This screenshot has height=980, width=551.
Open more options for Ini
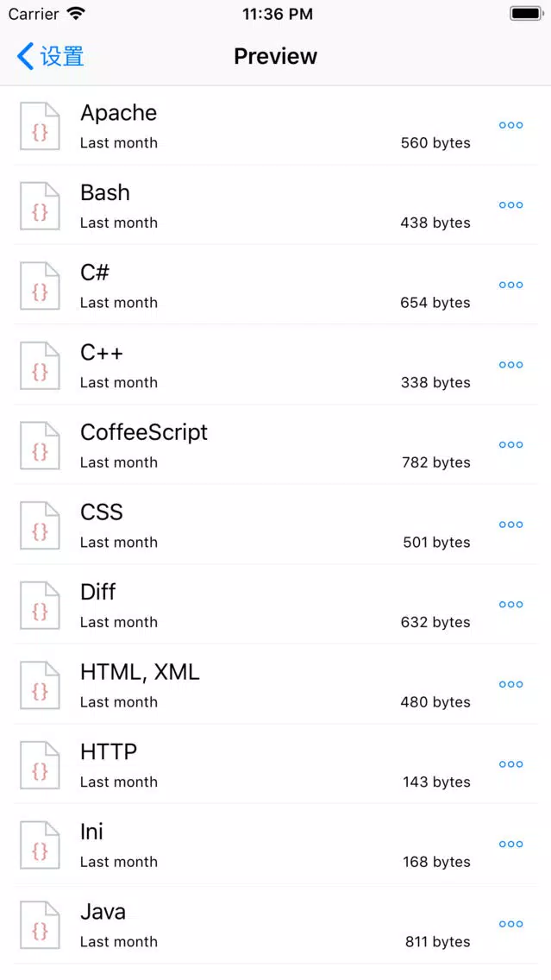coord(510,845)
